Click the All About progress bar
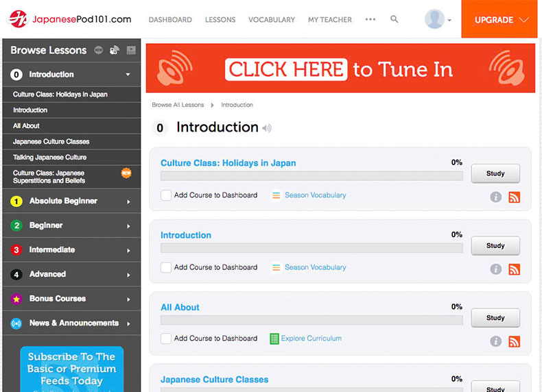This screenshot has height=392, width=542. click(311, 320)
